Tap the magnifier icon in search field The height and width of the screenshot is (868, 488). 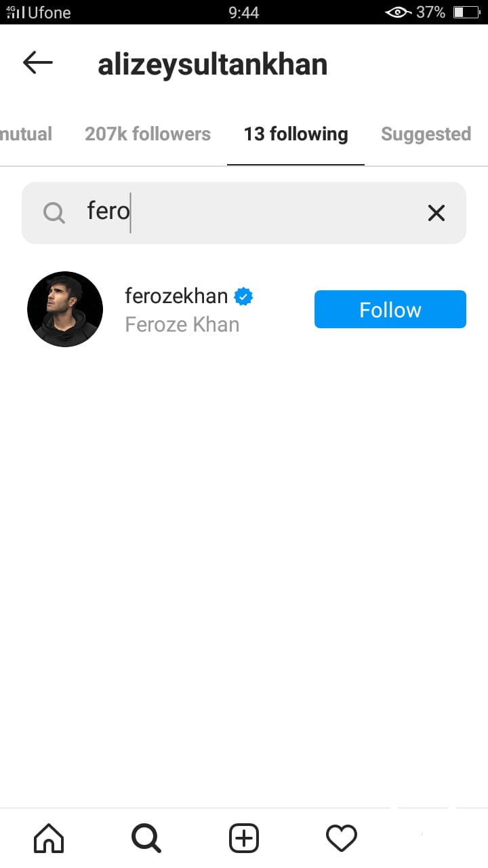(x=54, y=213)
